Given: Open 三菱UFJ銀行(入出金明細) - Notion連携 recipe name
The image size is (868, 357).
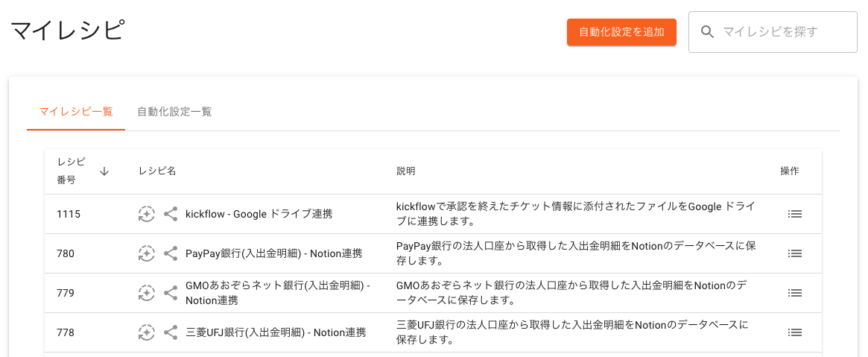Looking at the screenshot, I should click(x=276, y=332).
